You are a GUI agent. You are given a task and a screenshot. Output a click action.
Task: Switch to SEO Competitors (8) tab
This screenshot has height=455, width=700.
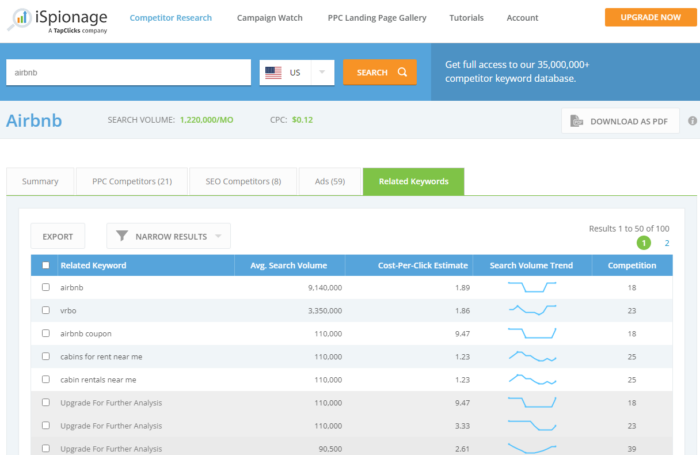pos(243,181)
